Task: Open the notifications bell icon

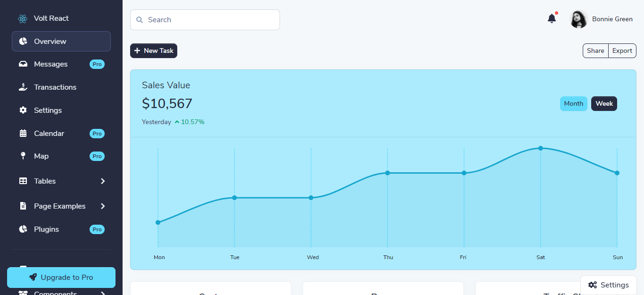Action: pyautogui.click(x=552, y=19)
